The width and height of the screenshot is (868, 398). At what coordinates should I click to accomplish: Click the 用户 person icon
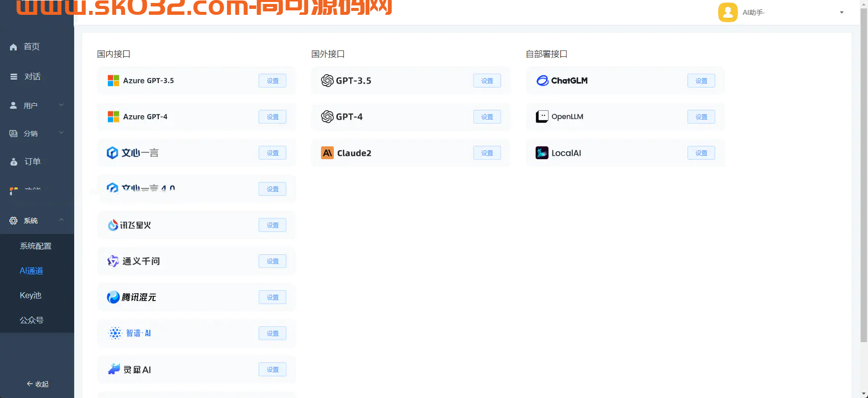coord(13,105)
